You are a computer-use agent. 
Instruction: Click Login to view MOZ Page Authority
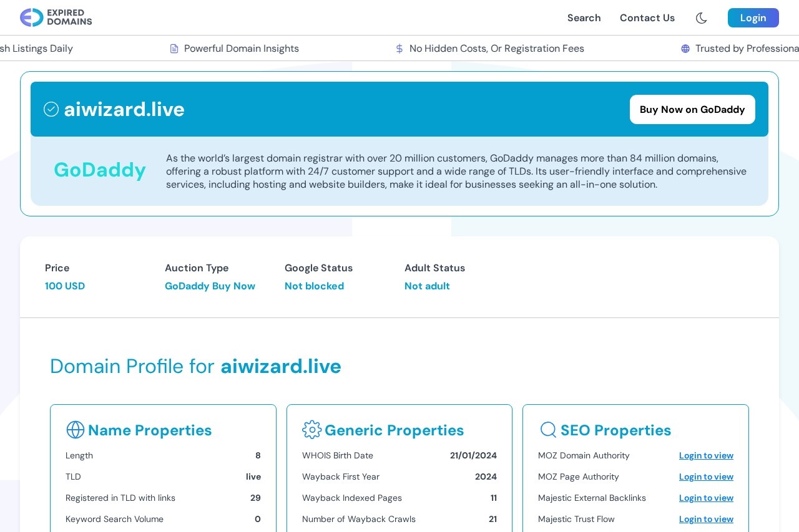[706, 476]
